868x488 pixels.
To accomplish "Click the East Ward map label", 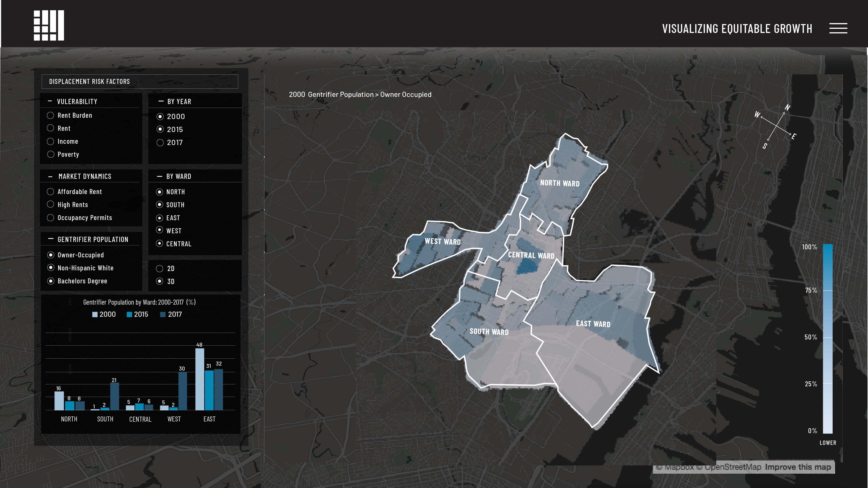I will [x=593, y=324].
